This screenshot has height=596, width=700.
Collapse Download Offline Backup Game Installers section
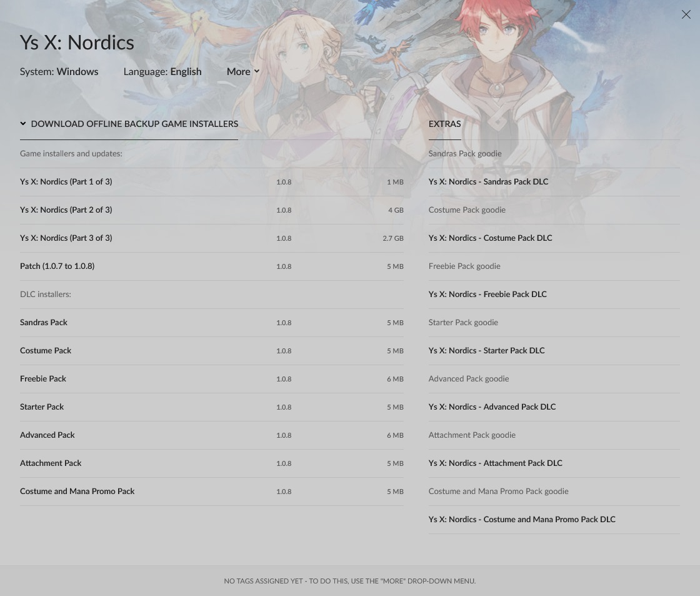(x=129, y=124)
